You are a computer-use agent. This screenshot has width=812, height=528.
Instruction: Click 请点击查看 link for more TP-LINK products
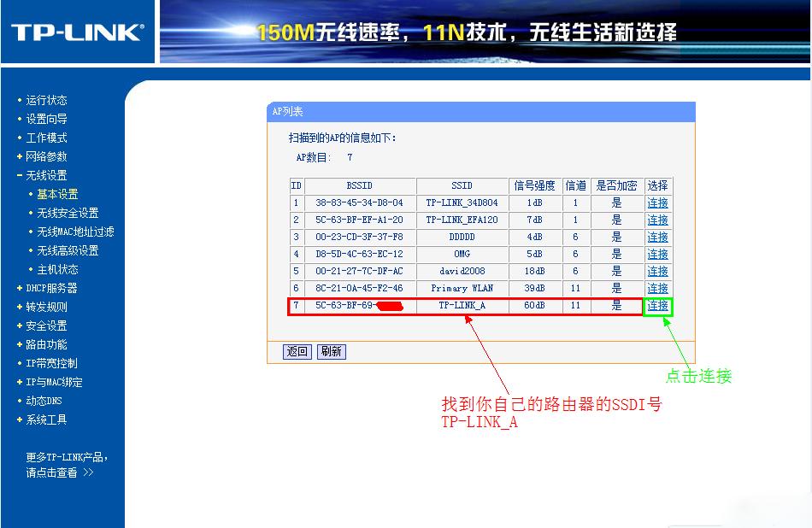pyautogui.click(x=54, y=472)
